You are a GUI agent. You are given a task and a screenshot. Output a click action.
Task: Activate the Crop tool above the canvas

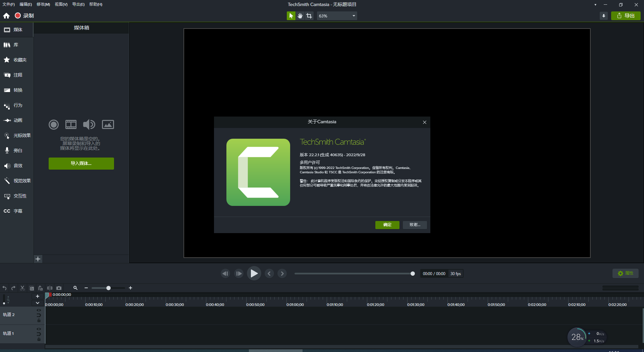point(309,15)
